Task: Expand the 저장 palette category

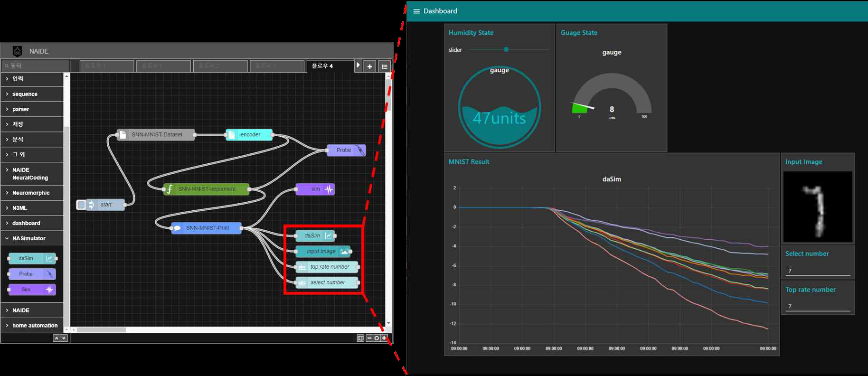Action: click(32, 124)
